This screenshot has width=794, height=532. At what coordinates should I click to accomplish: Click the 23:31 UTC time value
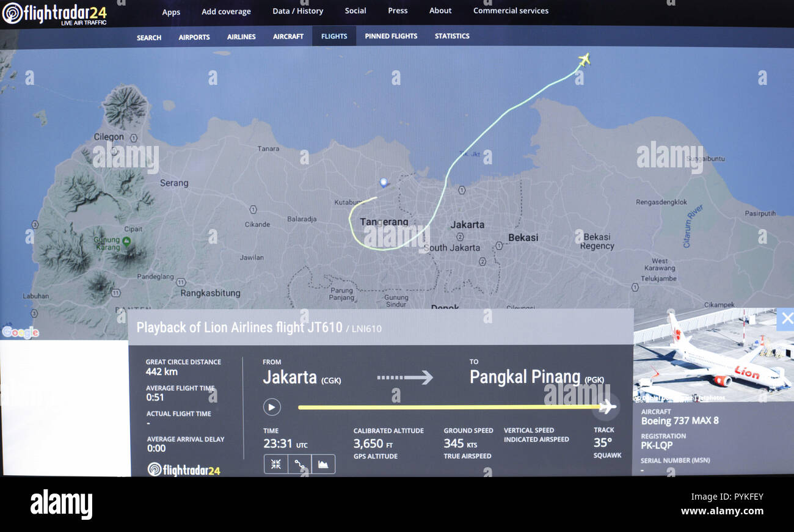click(x=285, y=443)
